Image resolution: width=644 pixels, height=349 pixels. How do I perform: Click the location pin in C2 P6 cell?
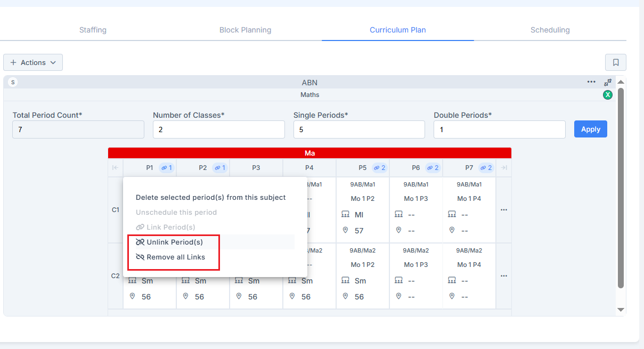click(x=398, y=296)
